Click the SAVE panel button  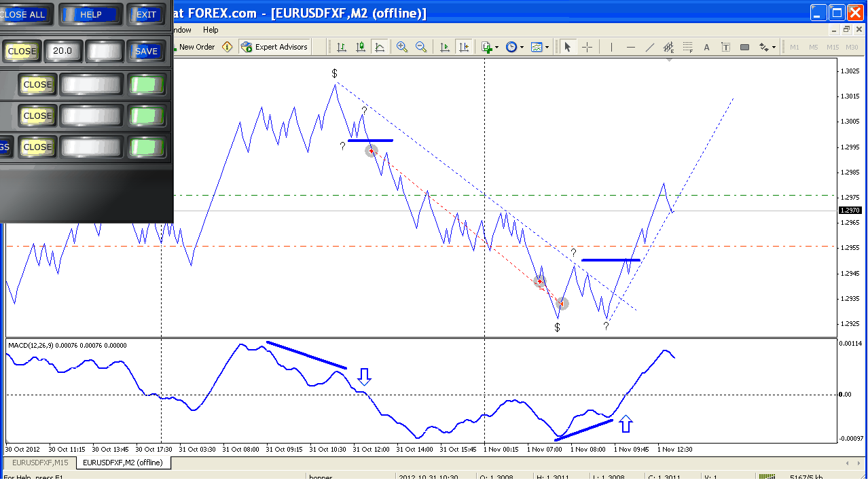146,51
